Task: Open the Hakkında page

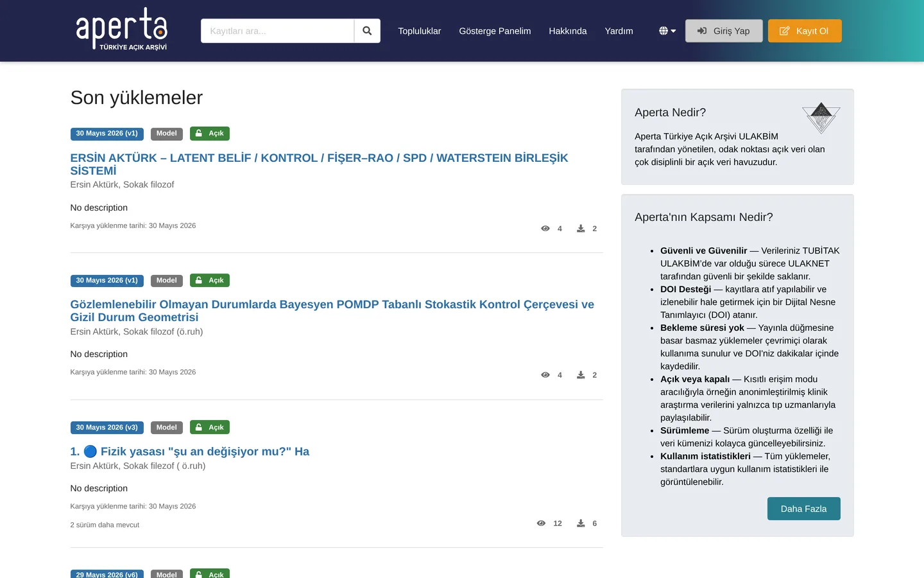Action: tap(568, 31)
